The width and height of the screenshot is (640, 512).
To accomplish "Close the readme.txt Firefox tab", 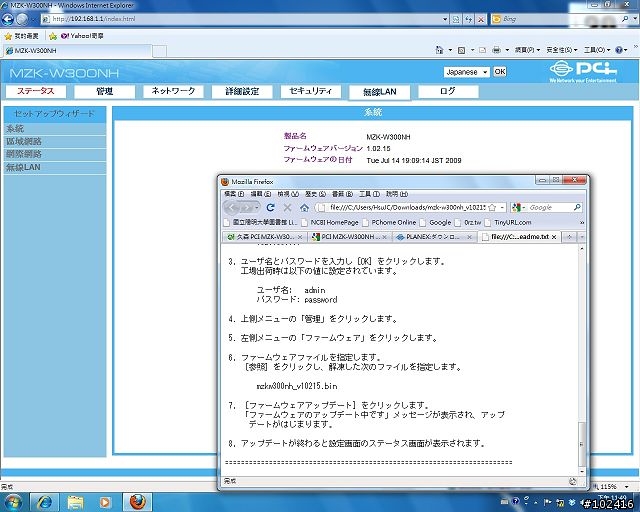I will (554, 237).
